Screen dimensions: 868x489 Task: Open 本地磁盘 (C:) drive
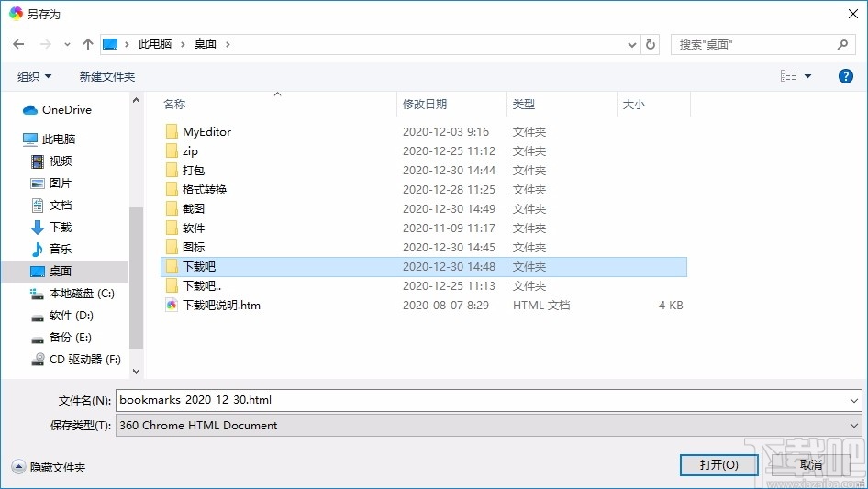click(72, 294)
